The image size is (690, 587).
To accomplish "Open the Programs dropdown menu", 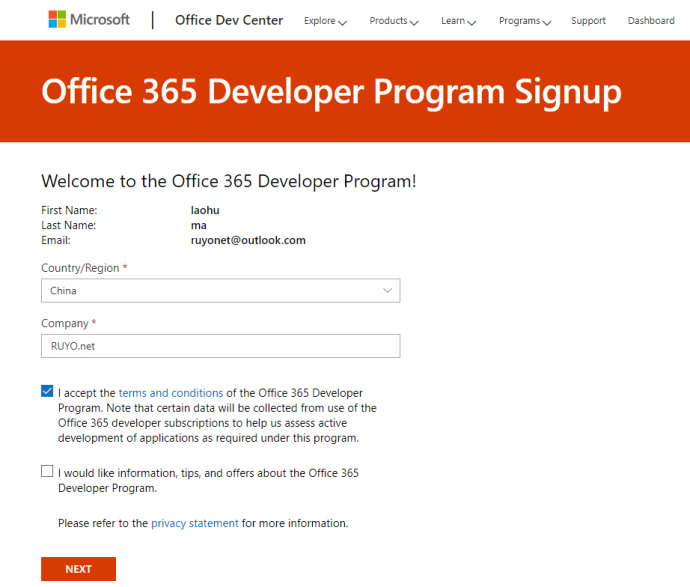I will pos(525,21).
